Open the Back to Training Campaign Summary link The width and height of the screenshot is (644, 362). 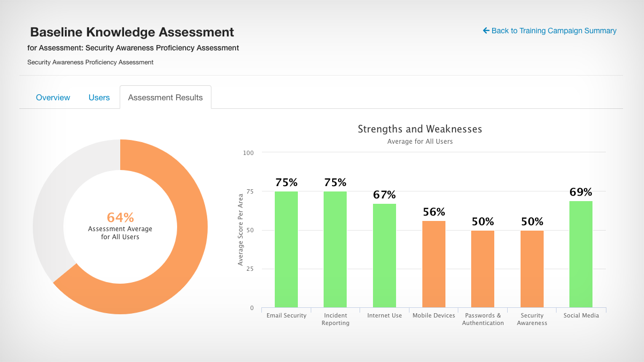[553, 31]
